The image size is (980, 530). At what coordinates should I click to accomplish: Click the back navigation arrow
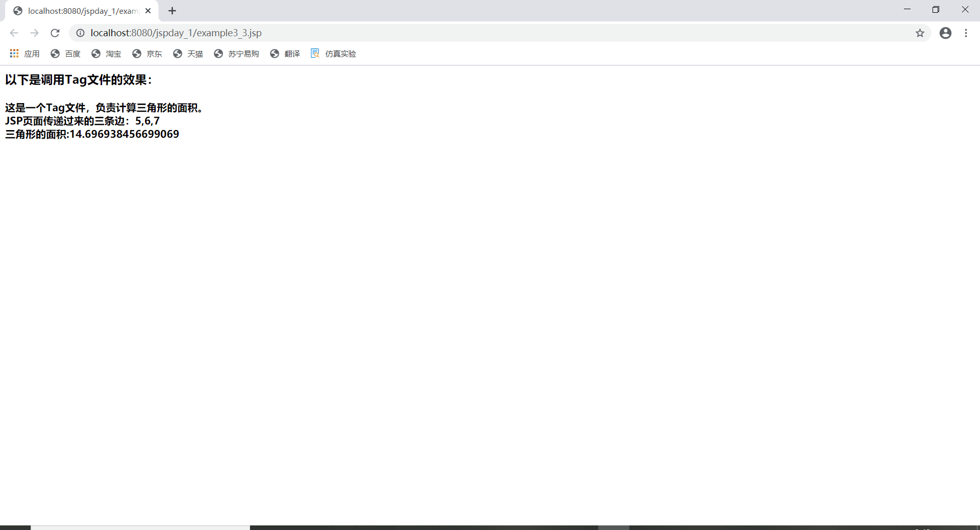pos(14,33)
